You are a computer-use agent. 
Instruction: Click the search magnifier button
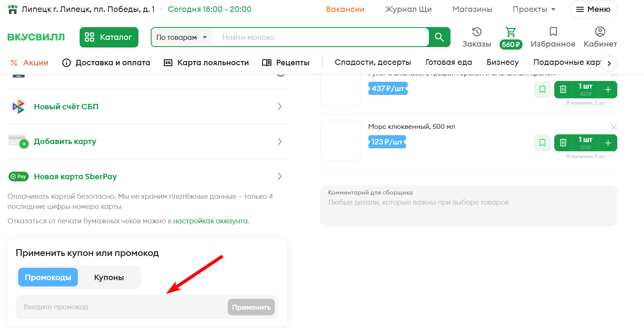(x=439, y=37)
